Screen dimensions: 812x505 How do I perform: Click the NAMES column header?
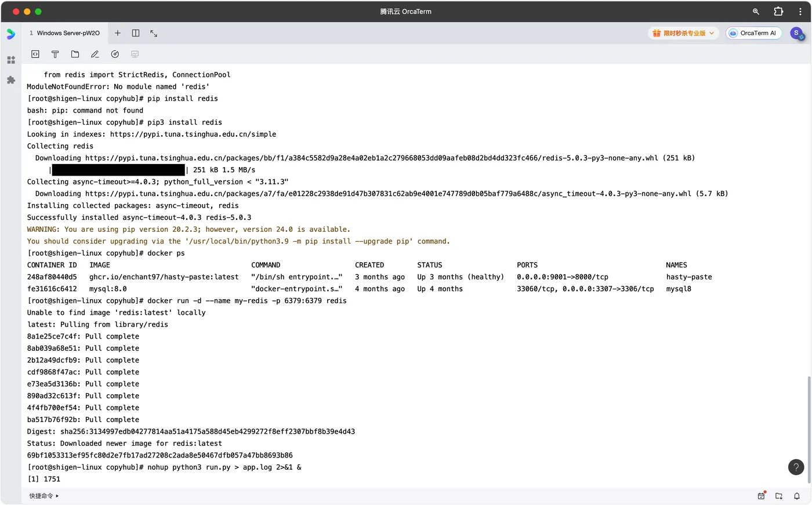(x=676, y=265)
